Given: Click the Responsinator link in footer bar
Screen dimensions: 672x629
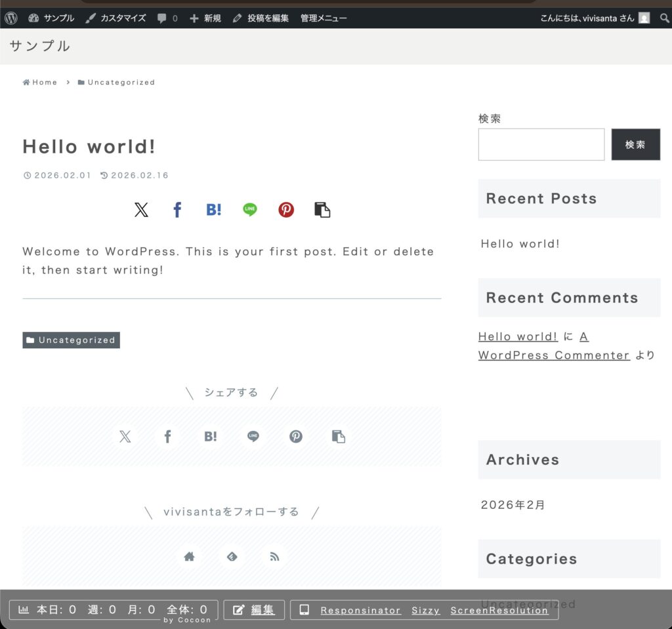Looking at the screenshot, I should click(x=360, y=611).
